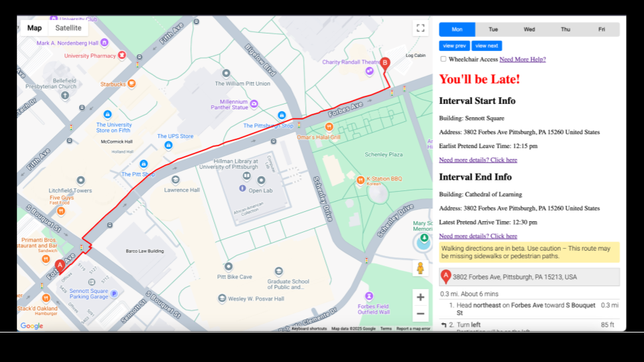Select the starting address 3802 Forbes Ave row
This screenshot has height=362, width=644.
click(529, 277)
